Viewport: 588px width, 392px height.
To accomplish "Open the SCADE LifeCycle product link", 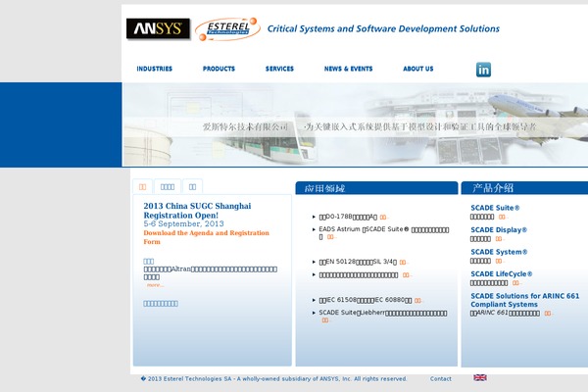I will tap(502, 274).
